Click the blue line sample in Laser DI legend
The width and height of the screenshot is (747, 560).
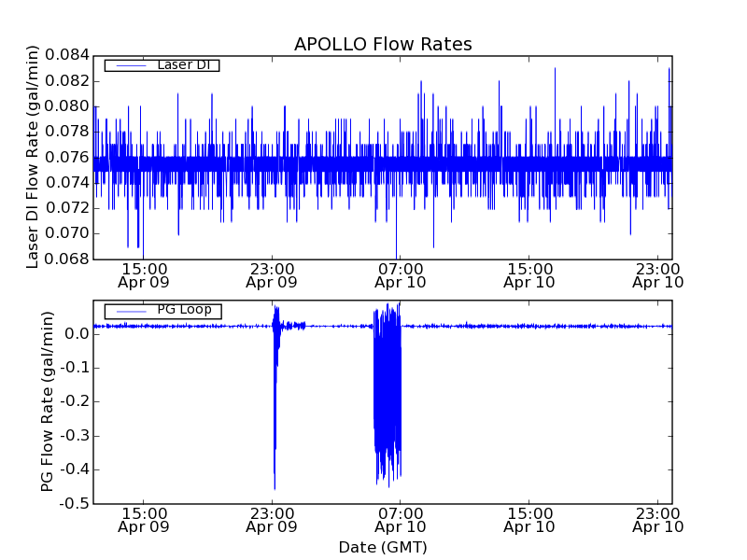131,65
